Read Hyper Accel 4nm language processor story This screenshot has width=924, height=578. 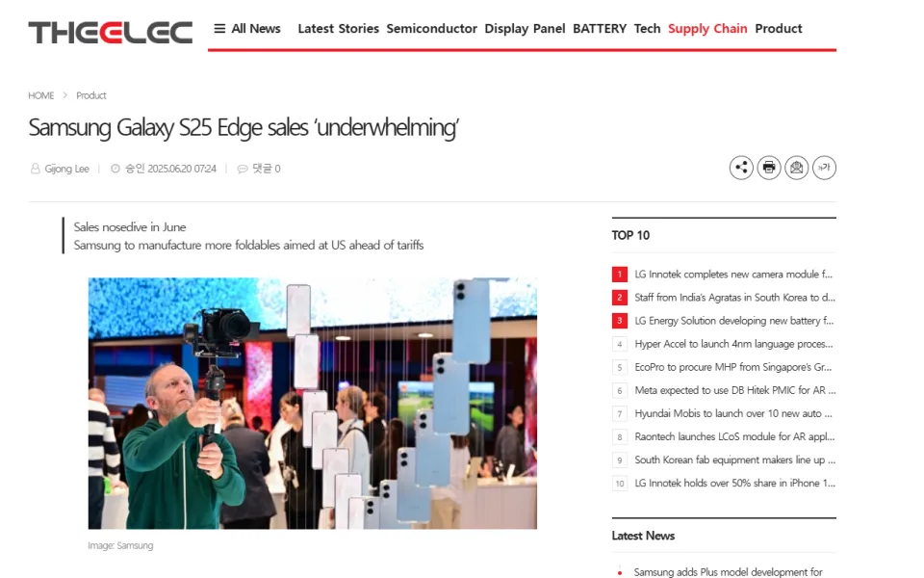click(x=733, y=344)
